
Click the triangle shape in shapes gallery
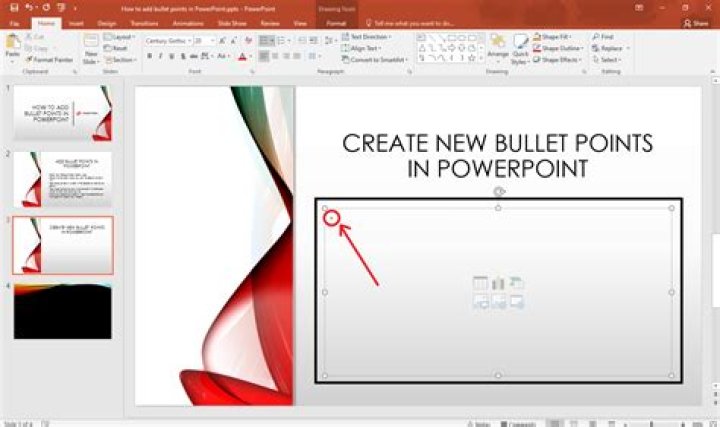pyautogui.click(x=422, y=48)
